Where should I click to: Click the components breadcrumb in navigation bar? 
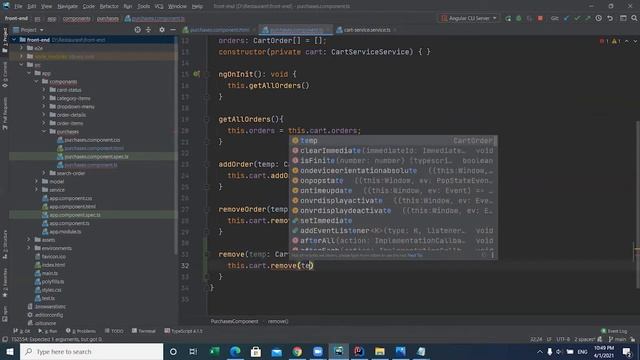77,18
